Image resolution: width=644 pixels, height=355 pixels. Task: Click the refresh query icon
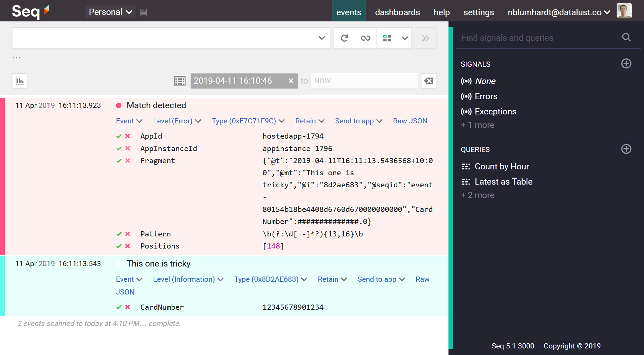click(344, 38)
